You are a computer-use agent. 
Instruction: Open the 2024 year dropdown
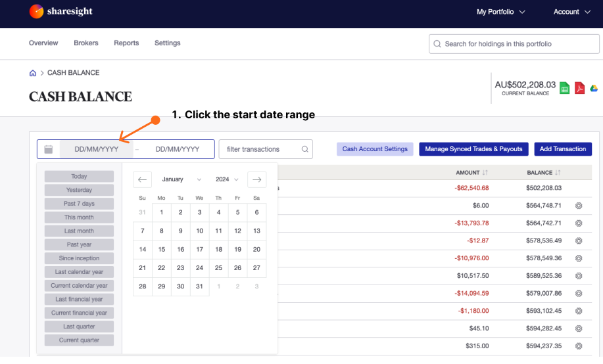[227, 179]
